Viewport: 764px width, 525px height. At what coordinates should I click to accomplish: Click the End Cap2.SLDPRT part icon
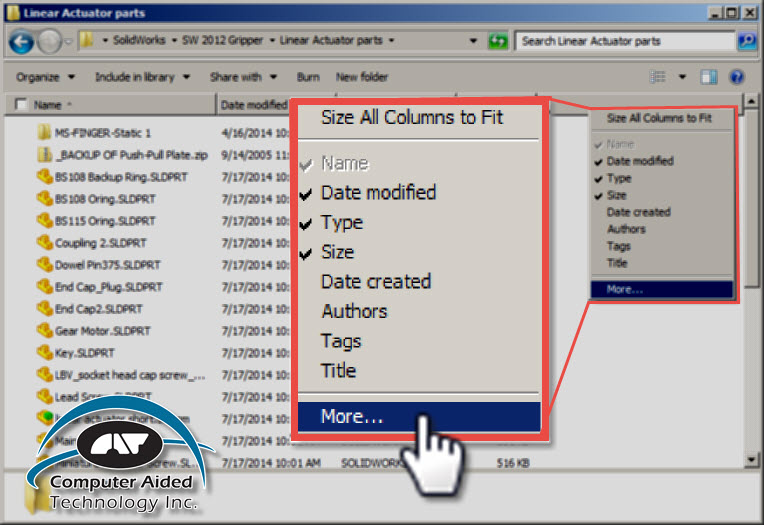tap(44, 308)
